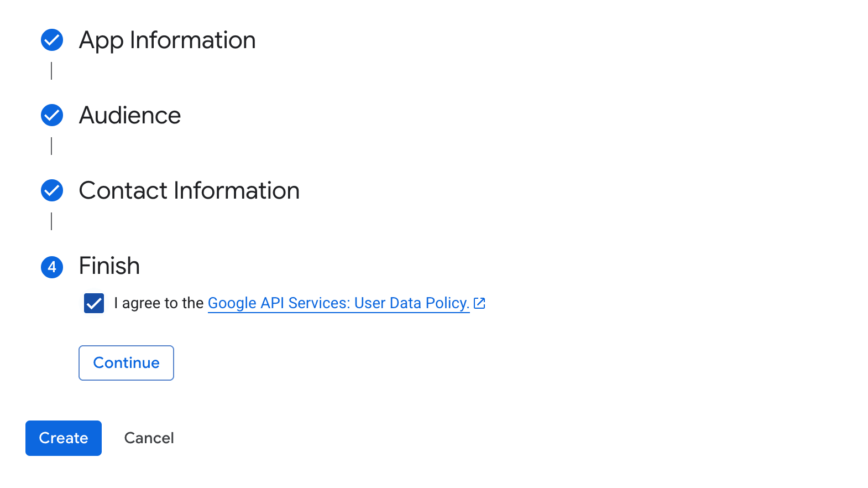
Task: Click the word "Policy." in the agreement link
Action: (x=447, y=303)
